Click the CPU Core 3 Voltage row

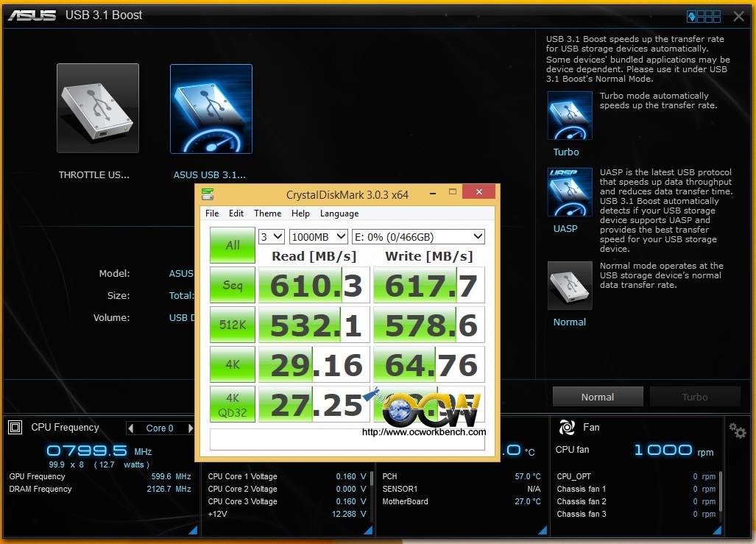287,501
